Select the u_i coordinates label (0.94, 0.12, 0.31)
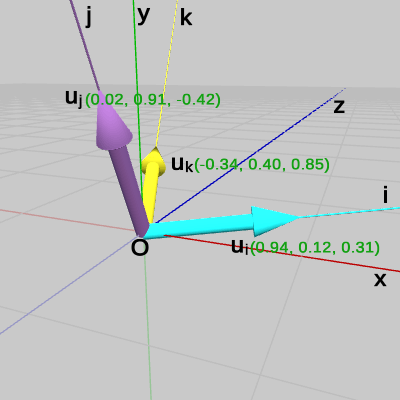 (315, 247)
